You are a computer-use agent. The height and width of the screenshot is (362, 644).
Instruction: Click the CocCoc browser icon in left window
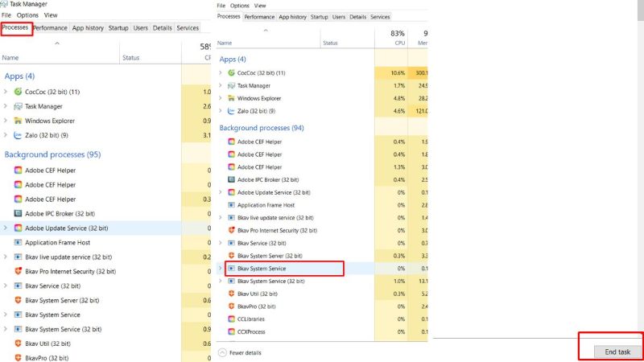[18, 92]
